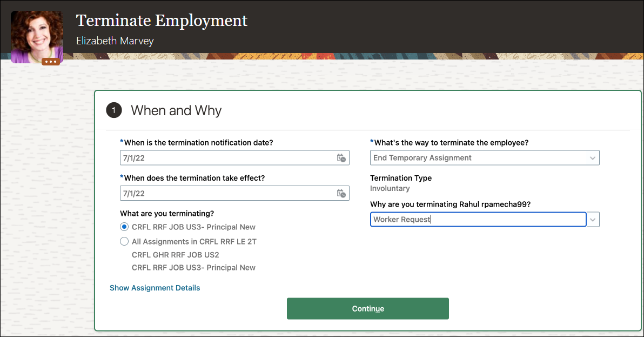Expand the termination reason dropdown arrow
This screenshot has height=337, width=644.
tap(593, 220)
